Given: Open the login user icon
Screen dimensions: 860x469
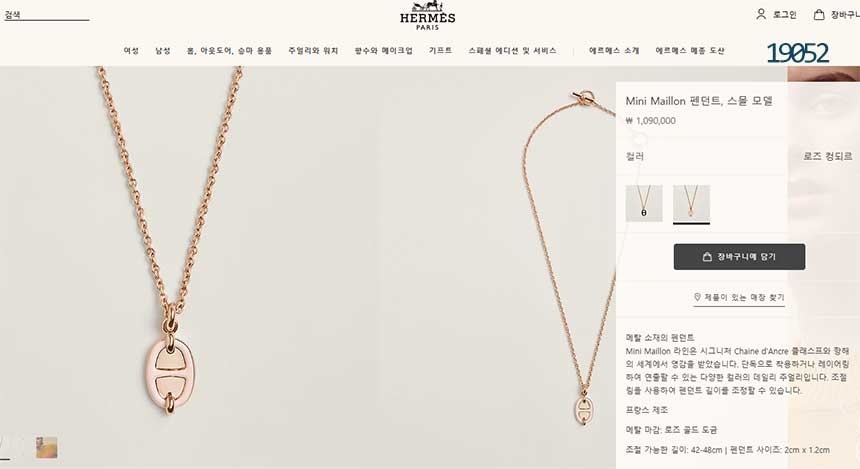Looking at the screenshot, I should pos(761,14).
